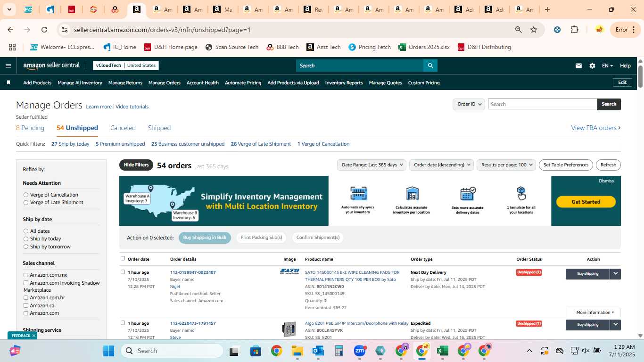This screenshot has width=644, height=362.
Task: Select Verge of Cancellation radio button
Action: coord(26,195)
